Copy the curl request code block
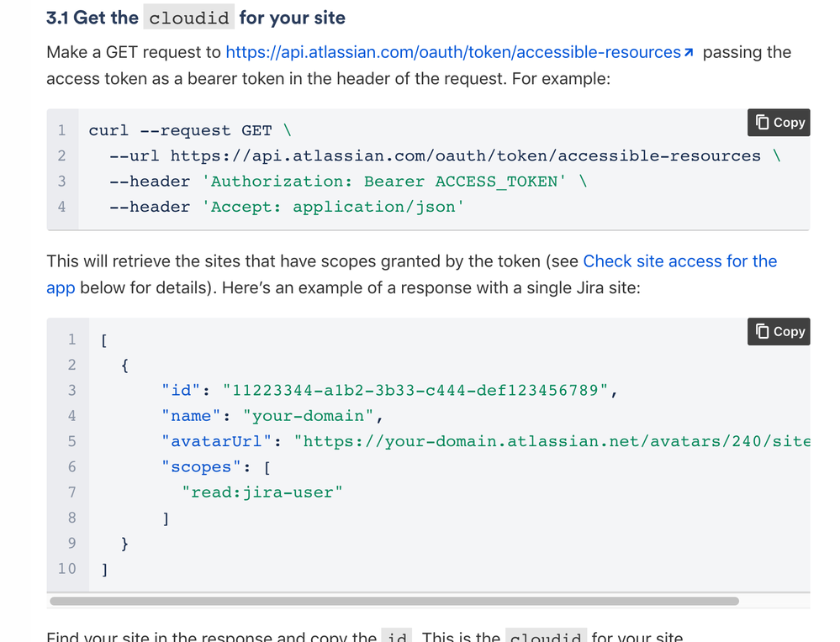Screen dimensions: 840x642 [x=779, y=123]
